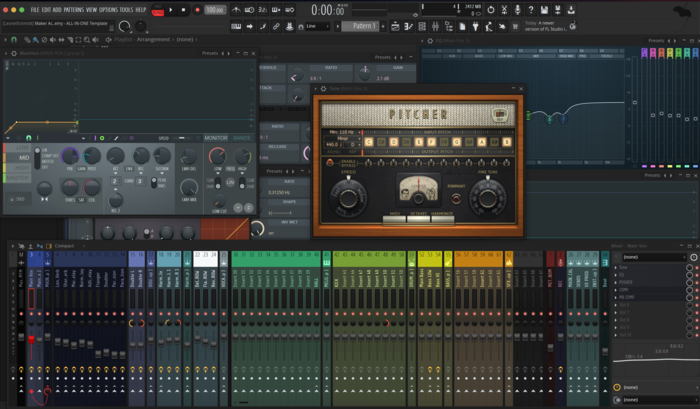The height and width of the screenshot is (409, 700).
Task: Open the snap Line dropdown
Action: point(317,26)
